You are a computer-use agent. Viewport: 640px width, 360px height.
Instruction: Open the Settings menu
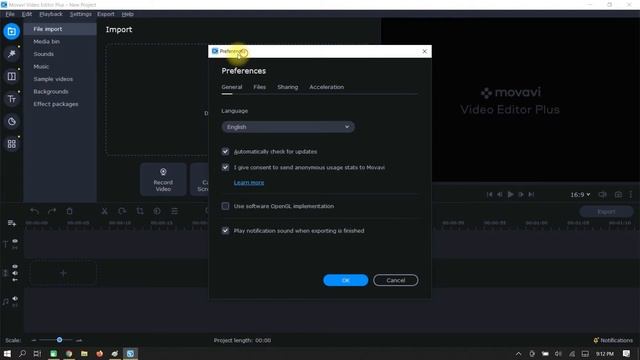click(81, 14)
